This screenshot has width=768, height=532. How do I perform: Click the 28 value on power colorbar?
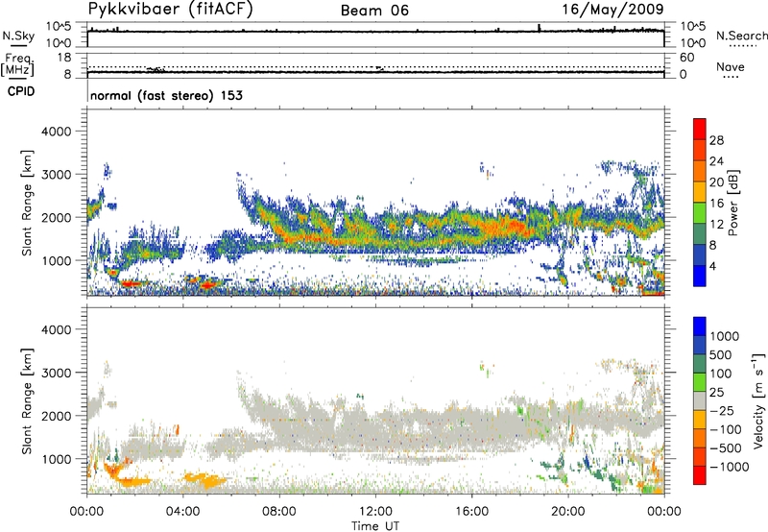(716, 140)
